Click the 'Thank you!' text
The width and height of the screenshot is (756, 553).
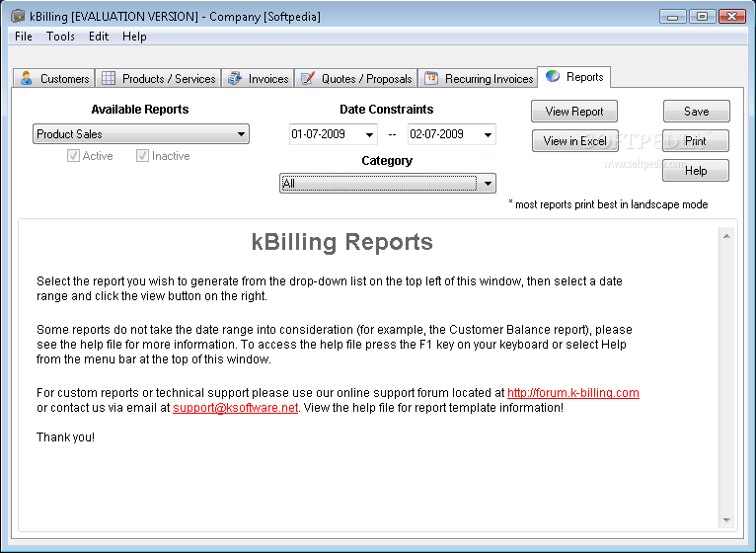coord(65,437)
